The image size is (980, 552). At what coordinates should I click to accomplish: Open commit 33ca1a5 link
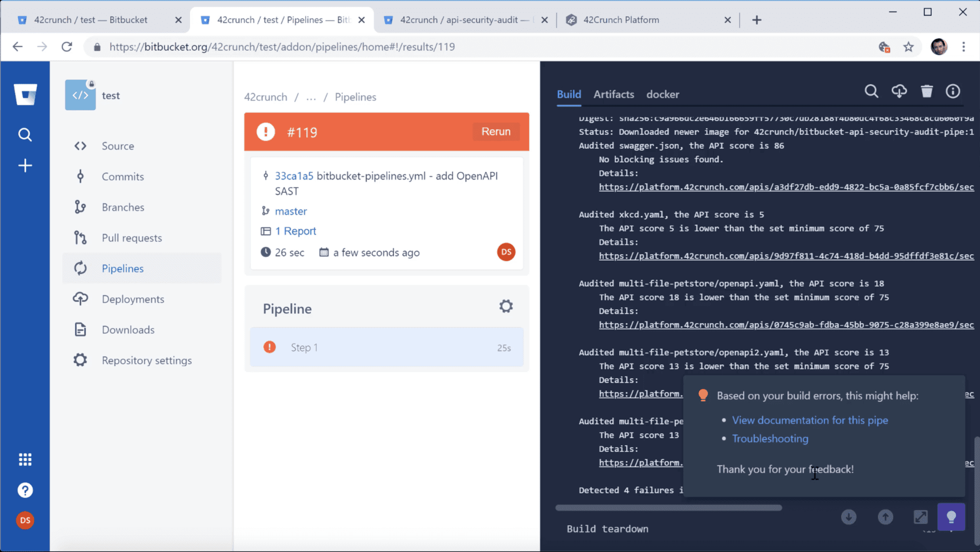click(x=294, y=176)
